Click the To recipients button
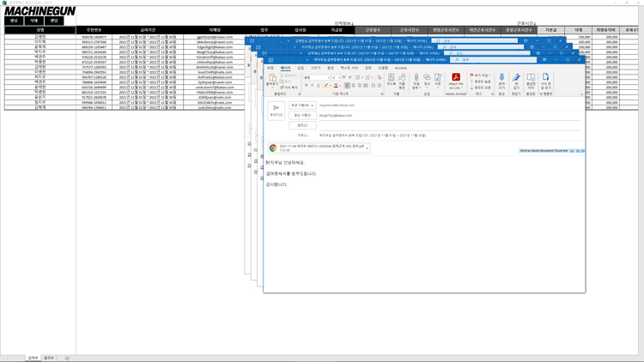Screen dimensions: 644x362 point(302,115)
